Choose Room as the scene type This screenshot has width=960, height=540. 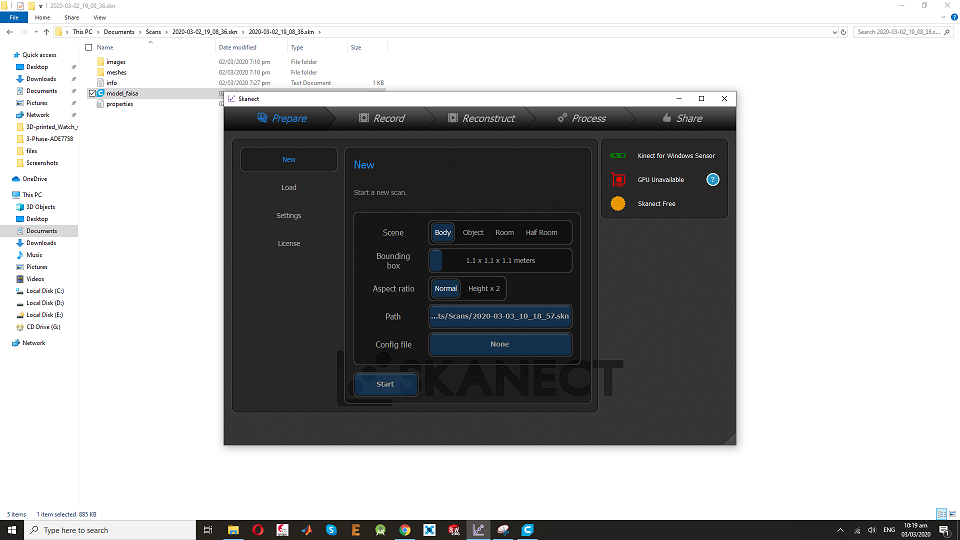tap(504, 233)
